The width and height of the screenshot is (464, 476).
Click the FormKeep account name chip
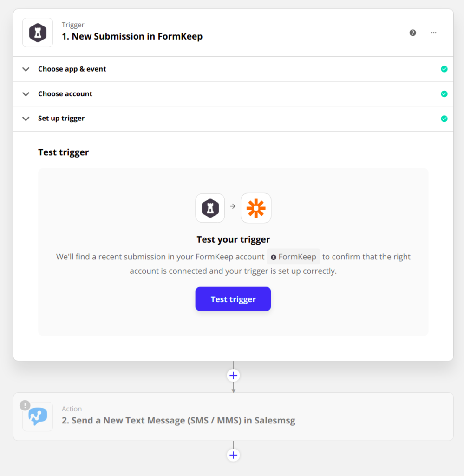[294, 257]
